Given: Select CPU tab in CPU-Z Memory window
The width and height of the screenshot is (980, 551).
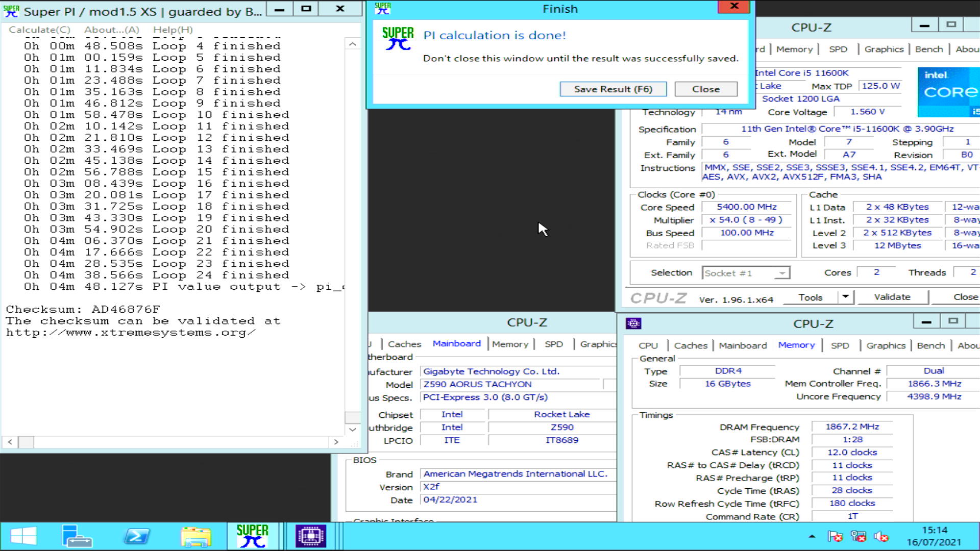Looking at the screenshot, I should [648, 345].
